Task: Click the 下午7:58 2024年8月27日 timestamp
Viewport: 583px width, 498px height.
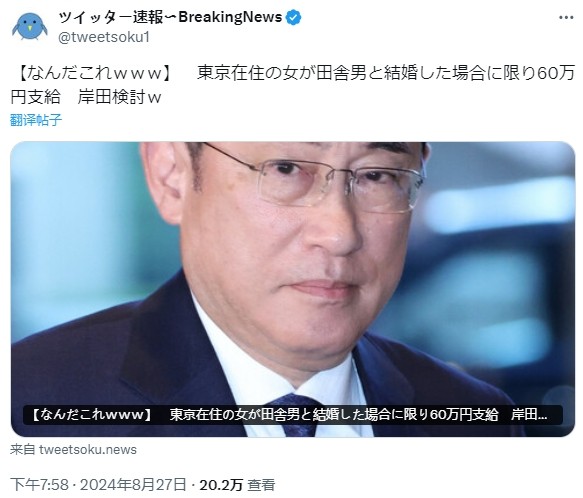Action: tap(98, 485)
